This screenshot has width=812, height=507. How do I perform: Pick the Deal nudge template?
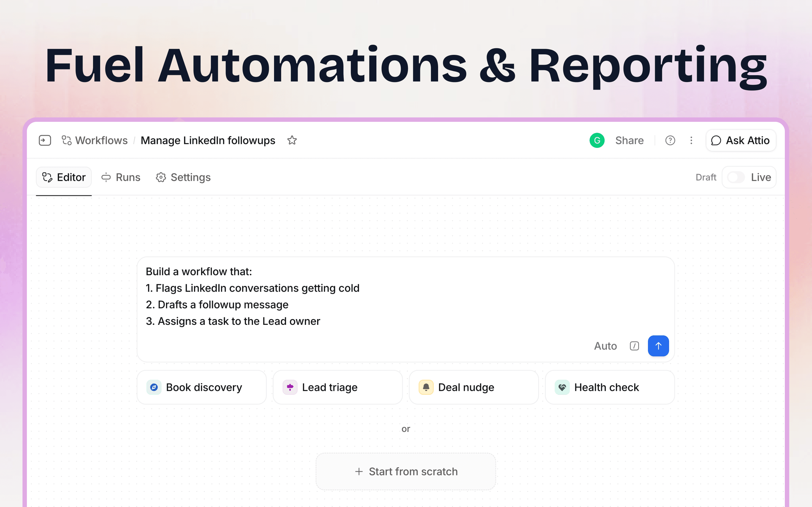tap(474, 387)
